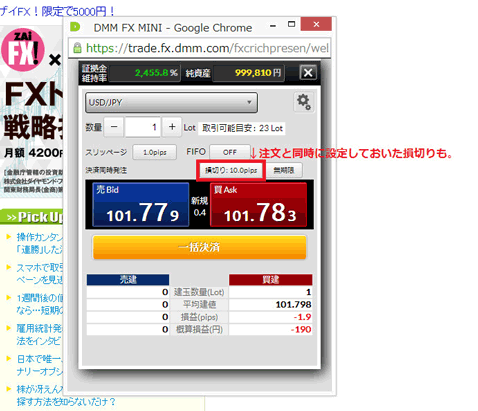Click the 買建 column header
This screenshot has width=478, height=411.
[270, 280]
